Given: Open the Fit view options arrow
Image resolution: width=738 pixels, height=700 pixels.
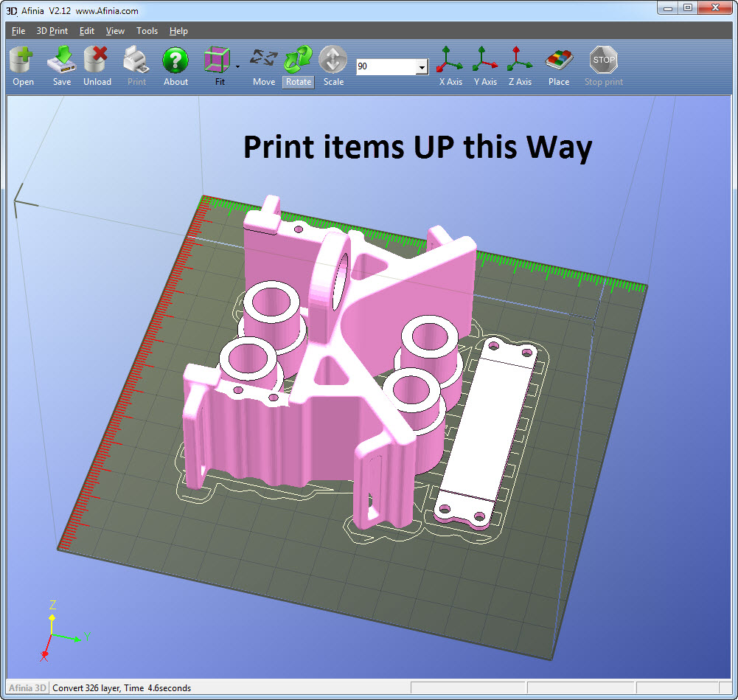Looking at the screenshot, I should coord(237,67).
